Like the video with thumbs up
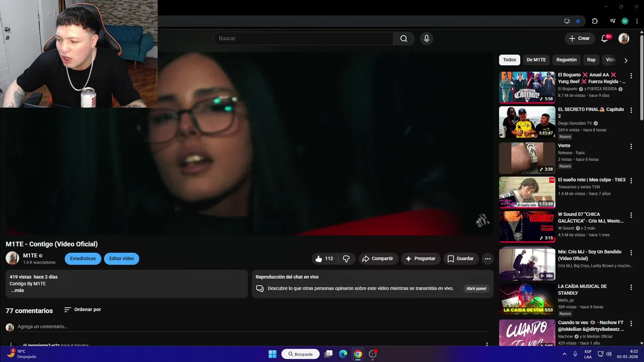This screenshot has height=362, width=644. tap(324, 258)
